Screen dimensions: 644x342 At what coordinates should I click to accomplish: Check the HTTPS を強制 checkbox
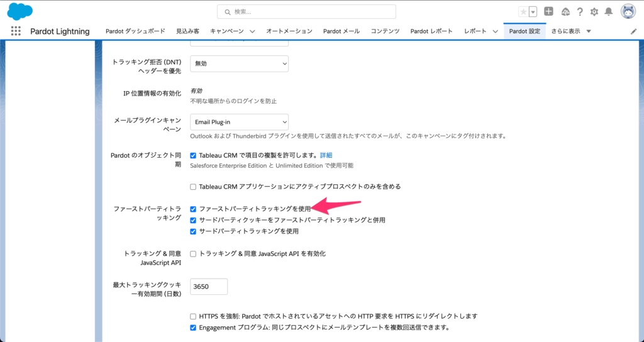(x=193, y=317)
